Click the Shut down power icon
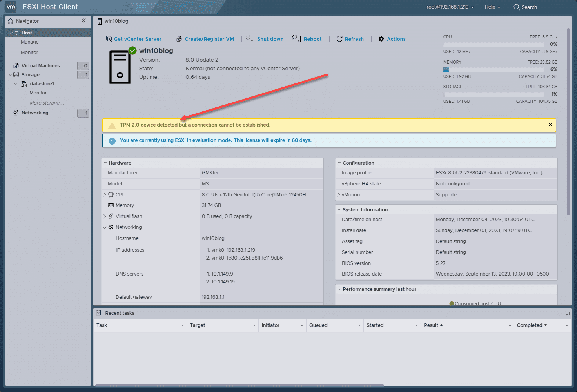The width and height of the screenshot is (577, 392). 250,38
